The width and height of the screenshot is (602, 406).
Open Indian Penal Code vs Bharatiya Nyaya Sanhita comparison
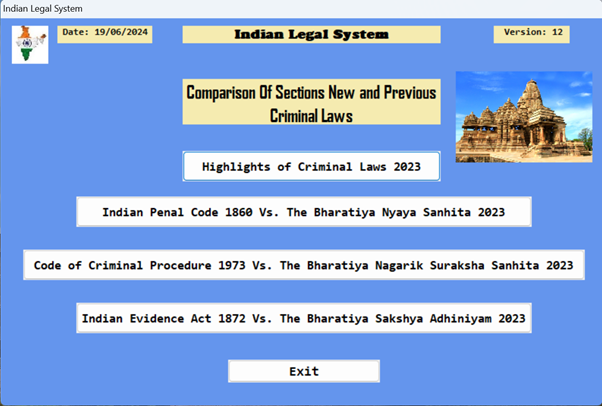click(x=304, y=212)
